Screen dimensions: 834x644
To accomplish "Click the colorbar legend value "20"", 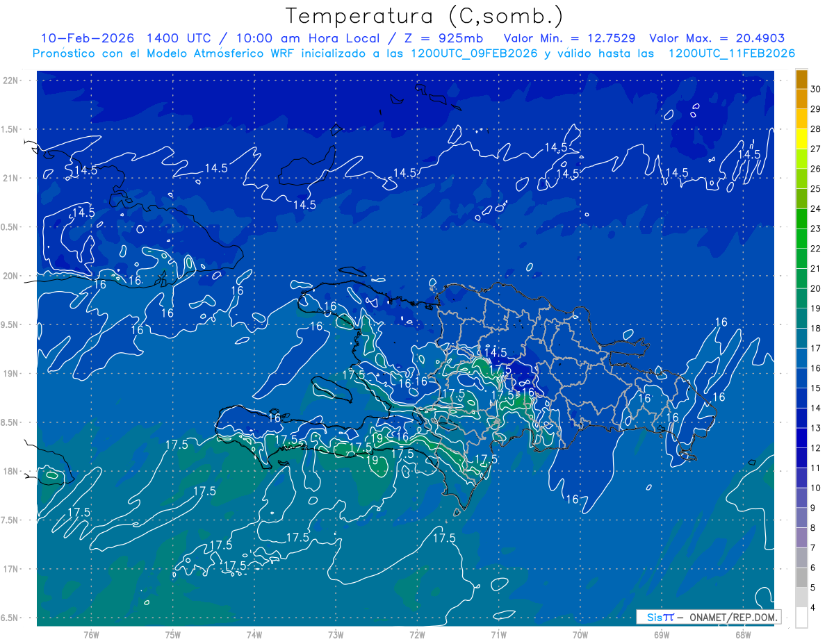I will click(816, 288).
